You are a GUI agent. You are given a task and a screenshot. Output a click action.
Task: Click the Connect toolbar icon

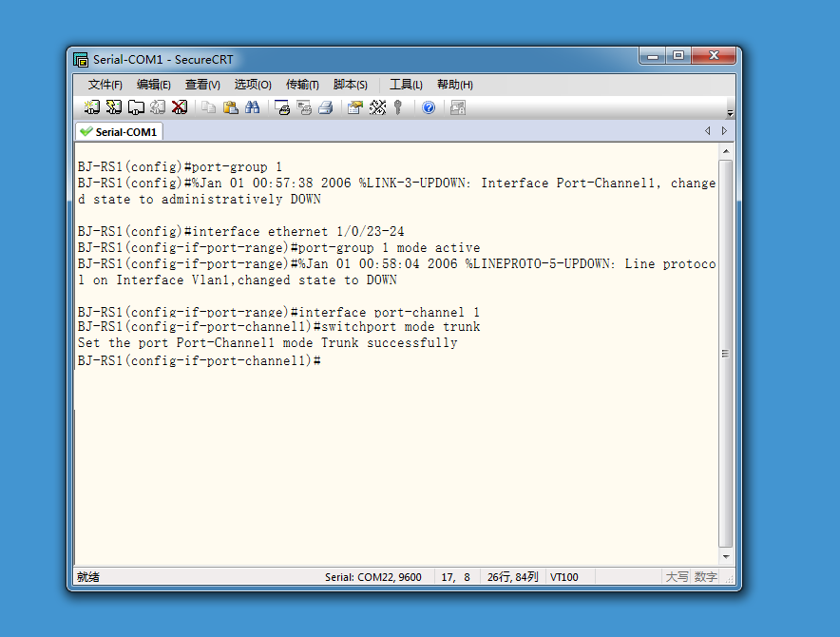click(x=91, y=107)
